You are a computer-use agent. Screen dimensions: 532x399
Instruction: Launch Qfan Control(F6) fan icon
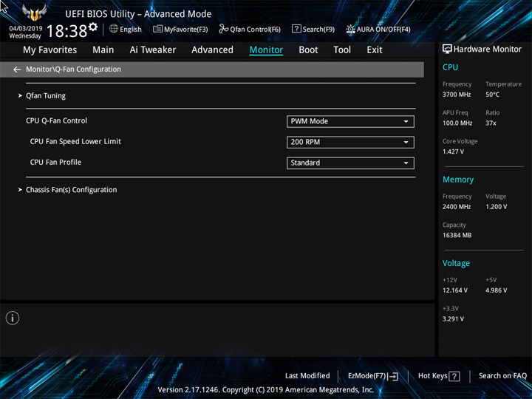coord(223,29)
